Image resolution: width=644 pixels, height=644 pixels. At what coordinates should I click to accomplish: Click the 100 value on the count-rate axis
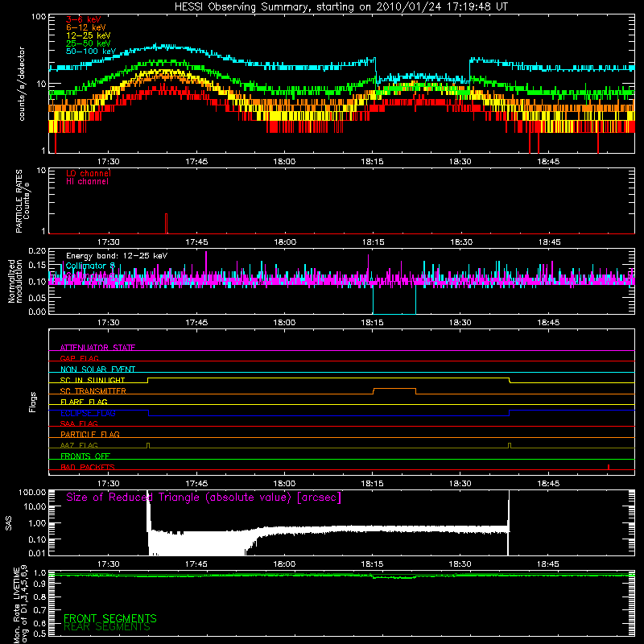coord(38,17)
